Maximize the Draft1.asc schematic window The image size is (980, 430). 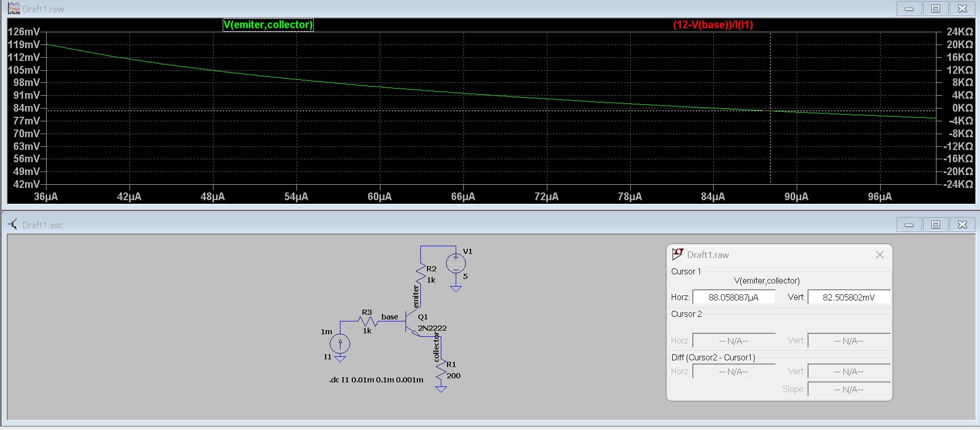click(936, 225)
